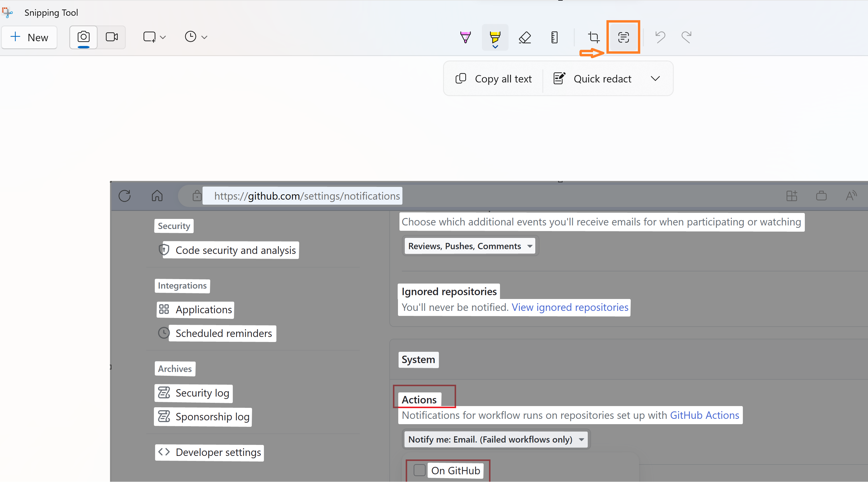
Task: Click the github.com URL address field
Action: point(307,196)
